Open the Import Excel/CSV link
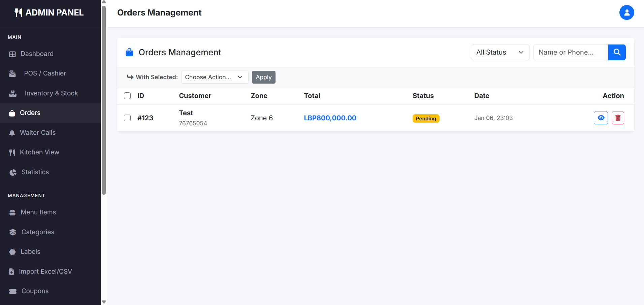The height and width of the screenshot is (305, 644). (45, 272)
